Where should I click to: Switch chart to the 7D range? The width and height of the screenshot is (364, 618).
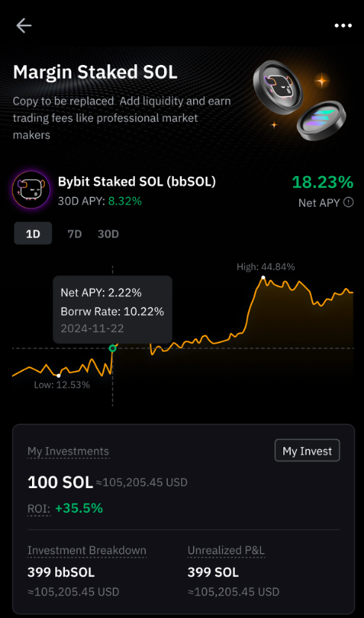coord(75,234)
